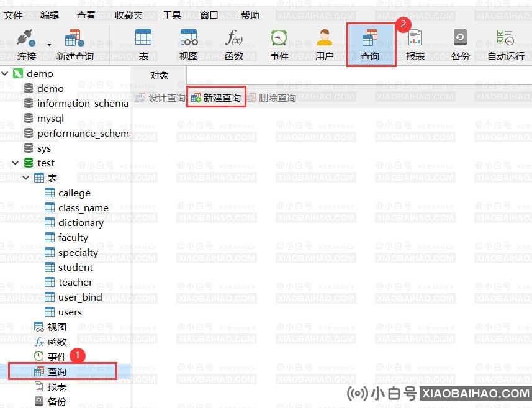This screenshot has height=408, width=532.
Task: Click 删除查询 button in object toolbar
Action: [x=272, y=98]
